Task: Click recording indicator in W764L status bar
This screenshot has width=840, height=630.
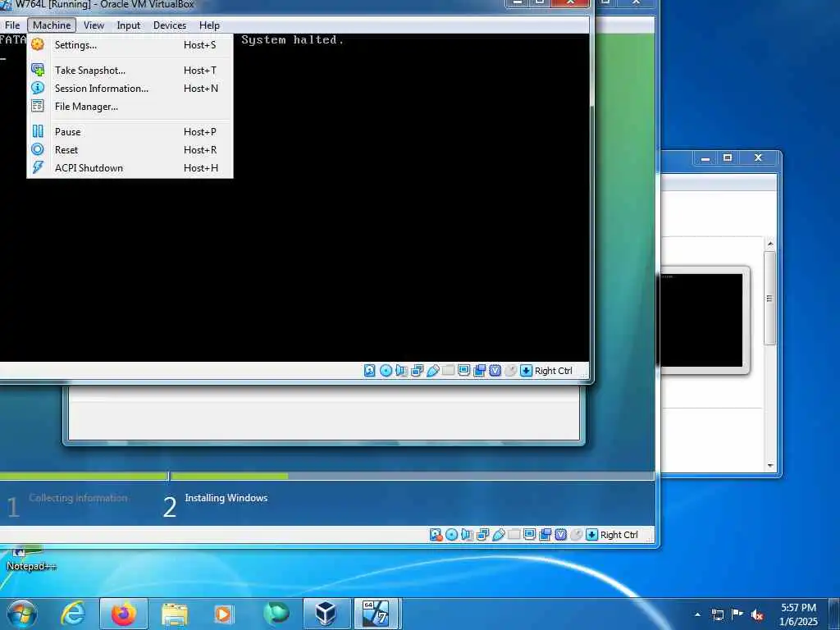Action: click(479, 371)
